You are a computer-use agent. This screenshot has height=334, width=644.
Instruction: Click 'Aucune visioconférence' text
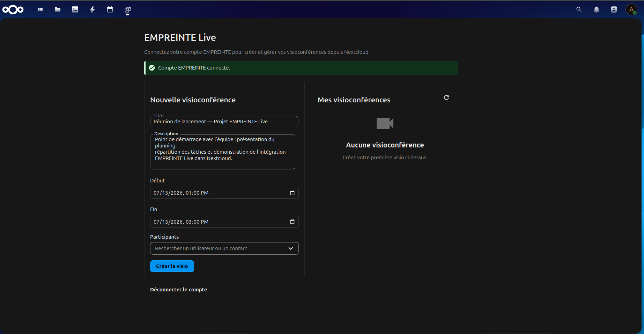[385, 145]
